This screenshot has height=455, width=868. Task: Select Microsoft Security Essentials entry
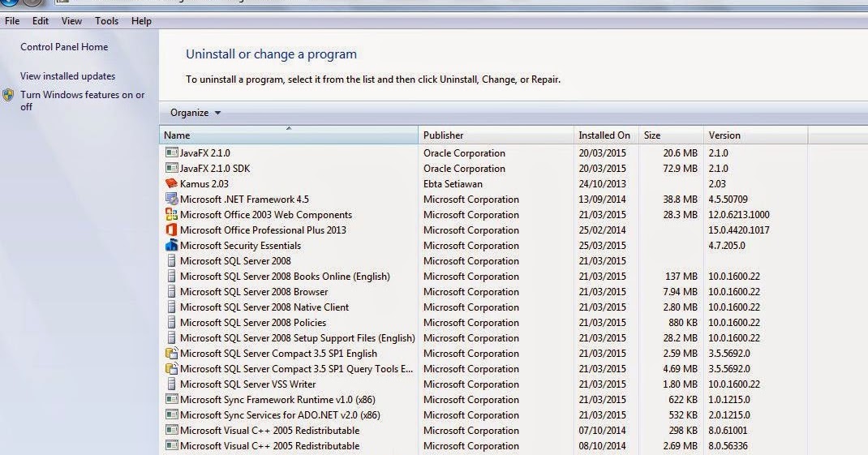click(240, 245)
